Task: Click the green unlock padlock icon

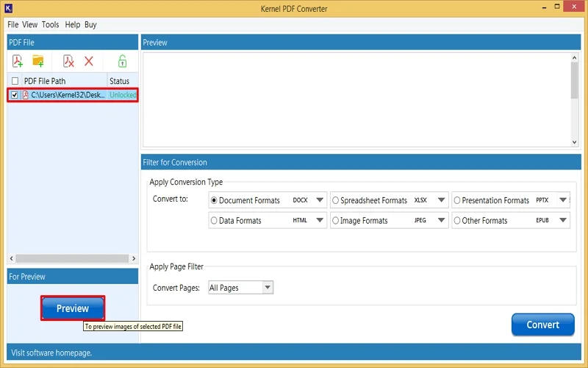Action: pos(122,61)
